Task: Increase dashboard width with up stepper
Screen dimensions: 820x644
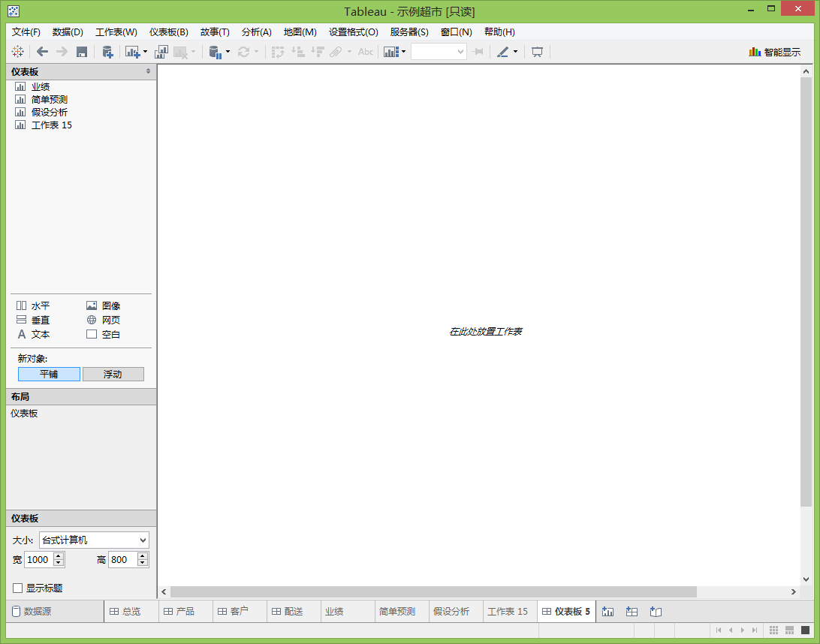Action: (x=59, y=555)
